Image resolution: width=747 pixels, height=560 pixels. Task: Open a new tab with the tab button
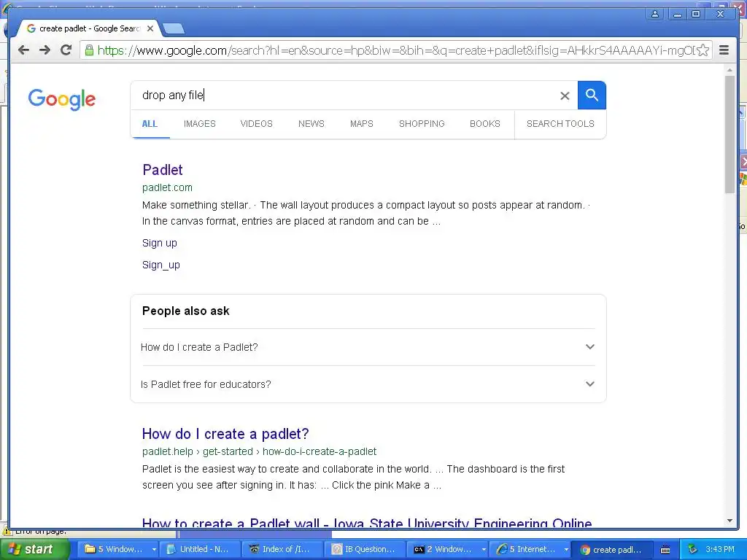pyautogui.click(x=173, y=29)
